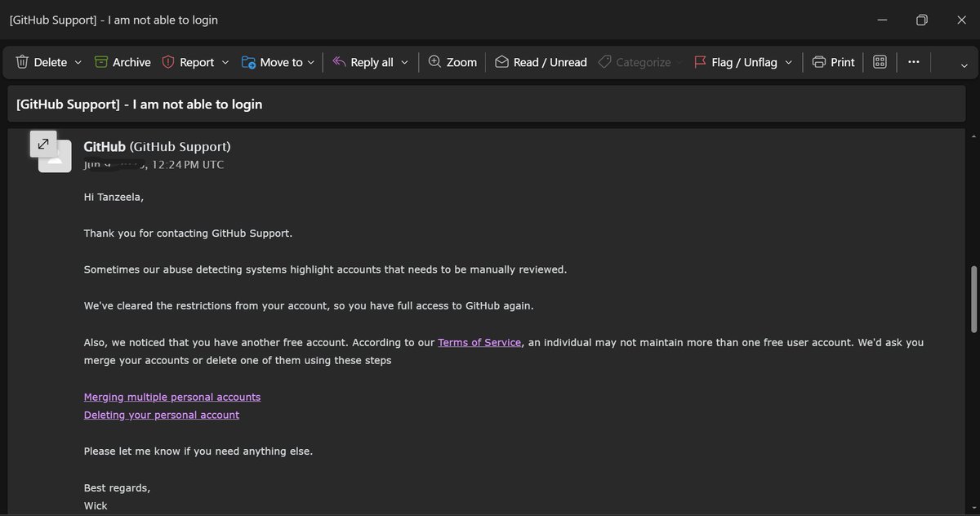
Task: Click the Move to folder icon
Action: (x=248, y=62)
